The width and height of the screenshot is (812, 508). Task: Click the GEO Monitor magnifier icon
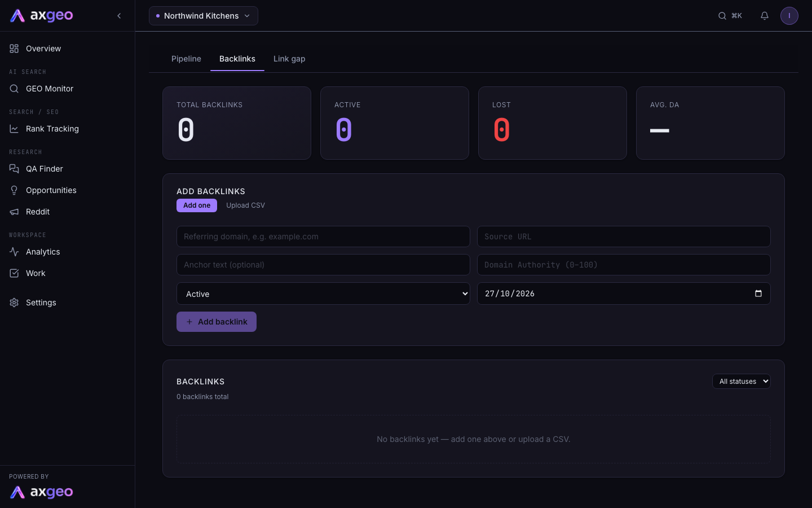[x=14, y=89]
